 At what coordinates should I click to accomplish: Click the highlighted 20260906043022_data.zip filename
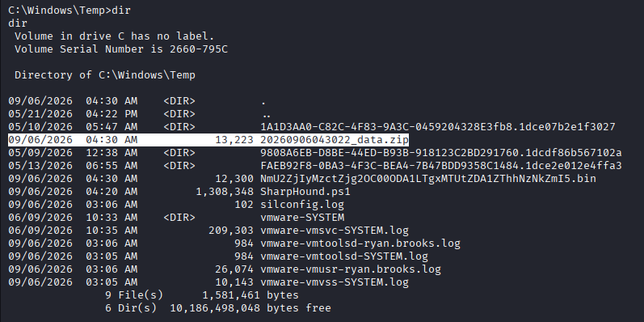pos(335,140)
